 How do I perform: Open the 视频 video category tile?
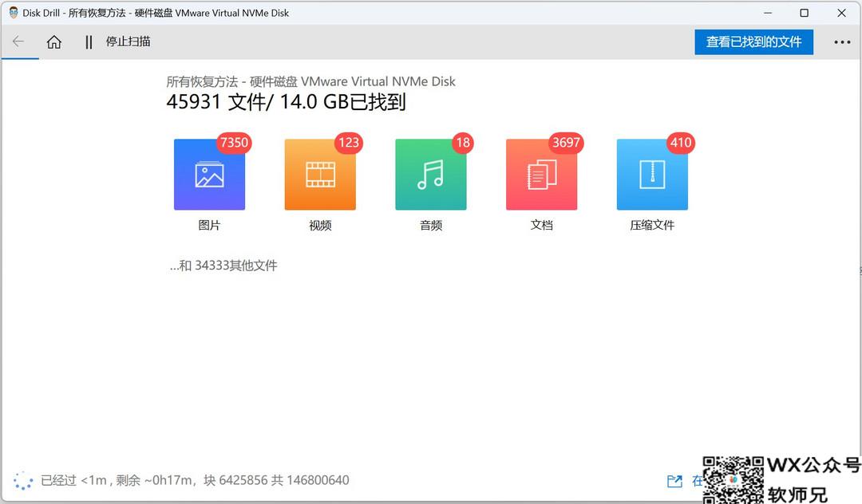point(320,174)
